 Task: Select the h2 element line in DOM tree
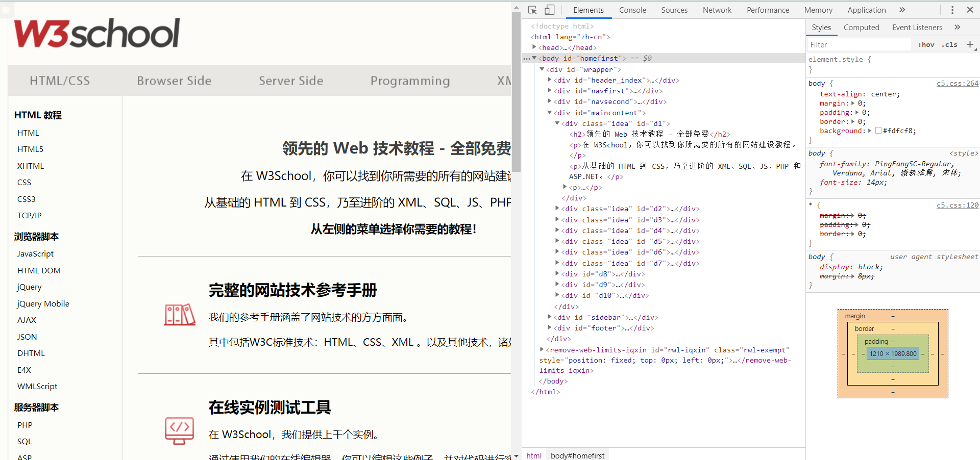pos(650,134)
